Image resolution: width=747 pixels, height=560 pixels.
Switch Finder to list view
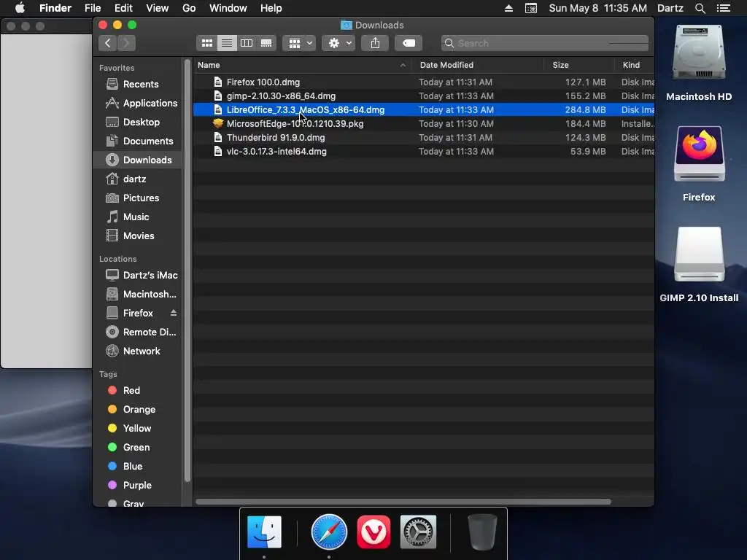[x=227, y=43]
